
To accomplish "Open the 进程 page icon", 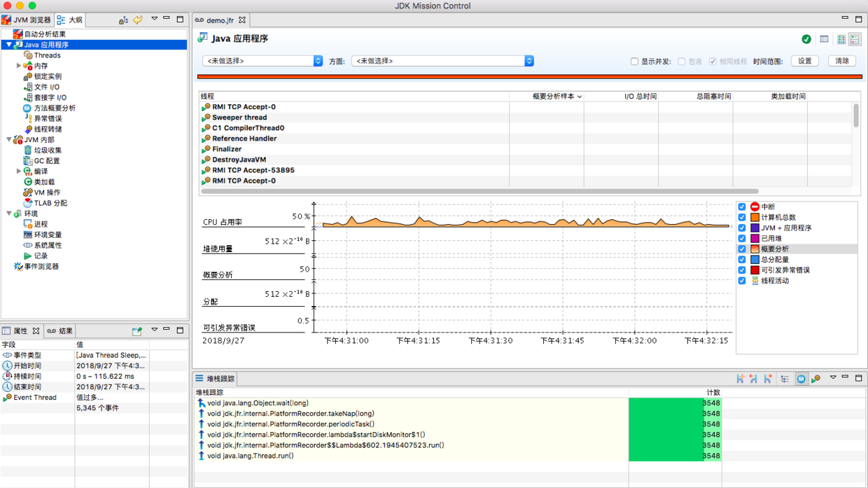I will [x=28, y=224].
